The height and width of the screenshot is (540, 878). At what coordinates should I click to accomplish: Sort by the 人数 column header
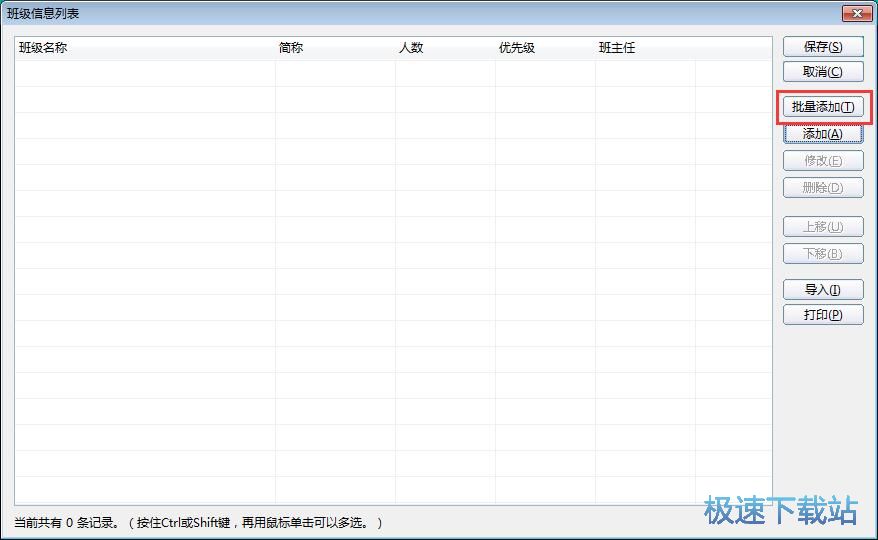point(445,48)
